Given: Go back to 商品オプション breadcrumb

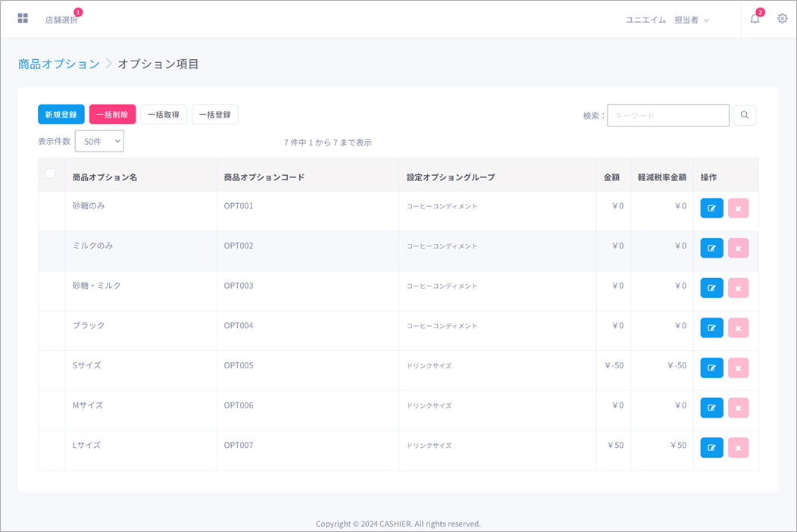Looking at the screenshot, I should pyautogui.click(x=59, y=64).
